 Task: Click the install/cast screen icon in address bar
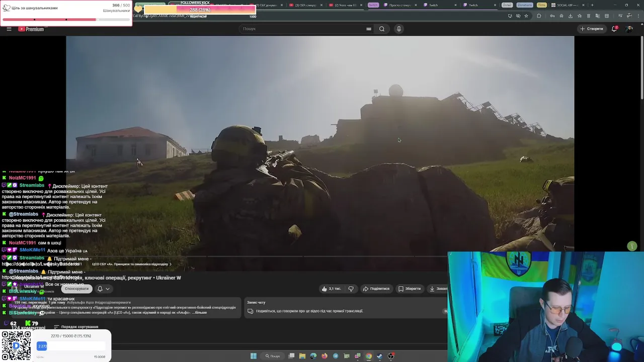coord(510,16)
